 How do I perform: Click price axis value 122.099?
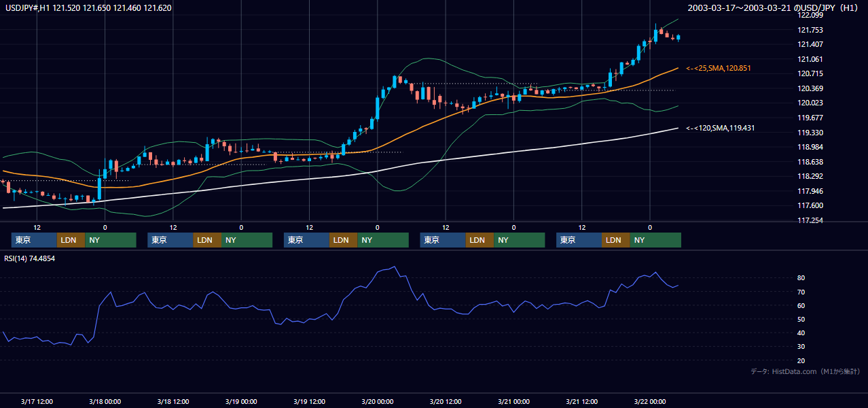coord(810,15)
